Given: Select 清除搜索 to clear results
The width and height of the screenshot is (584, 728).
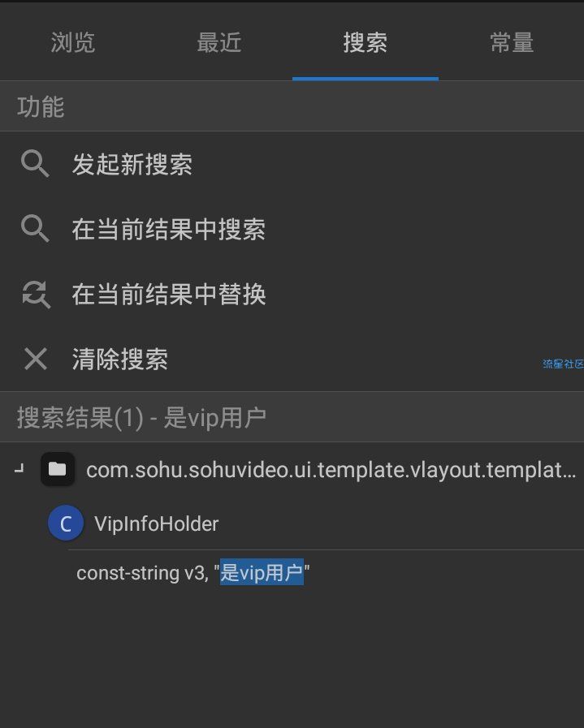Looking at the screenshot, I should coord(292,359).
